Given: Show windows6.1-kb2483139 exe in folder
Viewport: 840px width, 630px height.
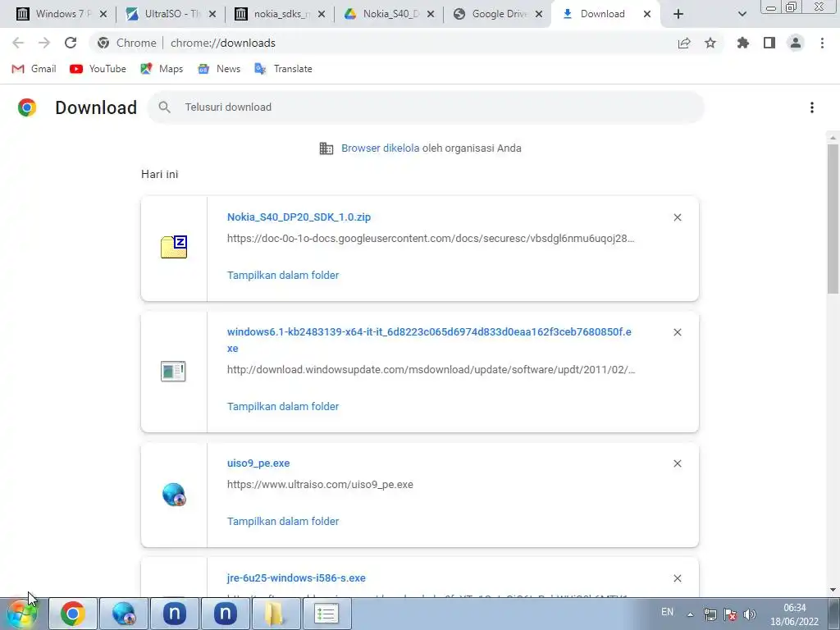Looking at the screenshot, I should [283, 407].
